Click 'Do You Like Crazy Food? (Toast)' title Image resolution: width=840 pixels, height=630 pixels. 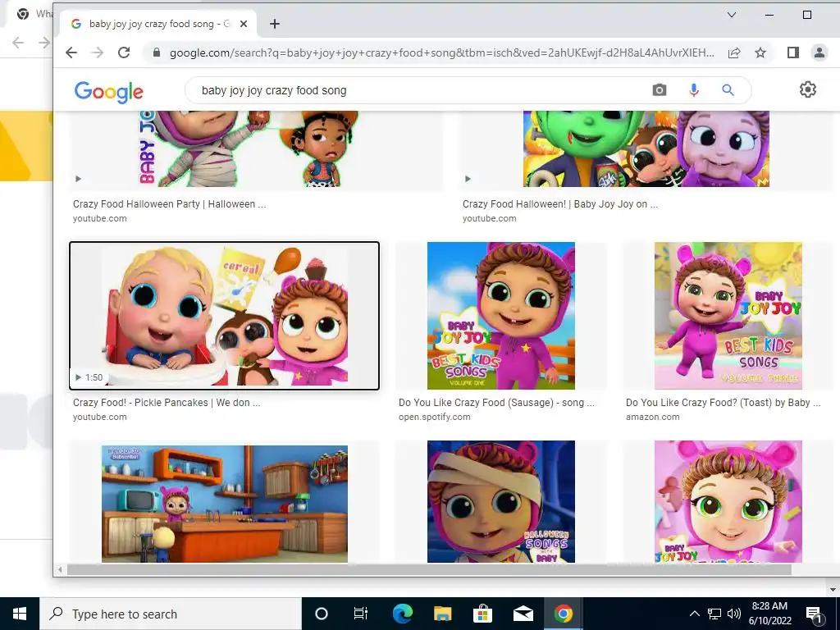coord(724,403)
